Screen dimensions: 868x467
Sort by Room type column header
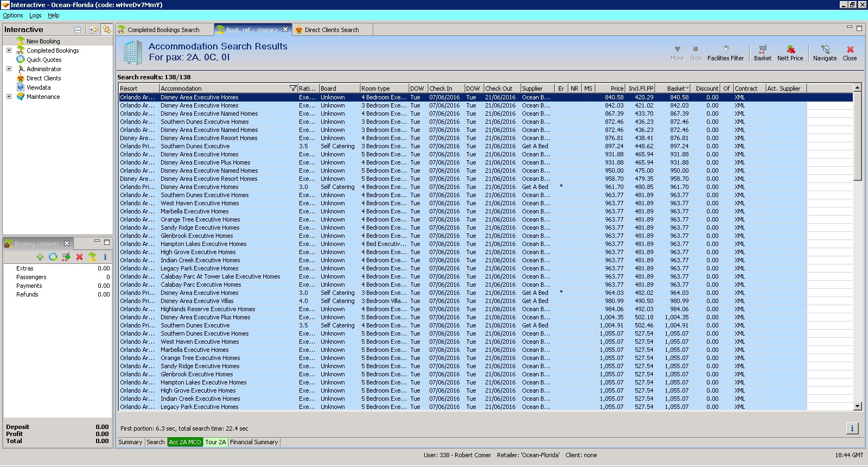[x=384, y=89]
